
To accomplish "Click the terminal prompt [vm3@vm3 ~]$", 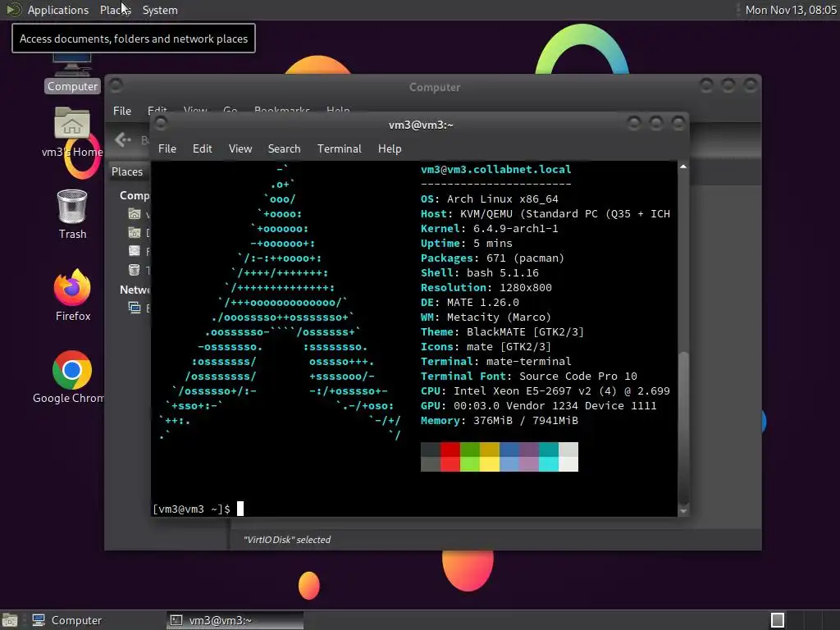I will 191,509.
